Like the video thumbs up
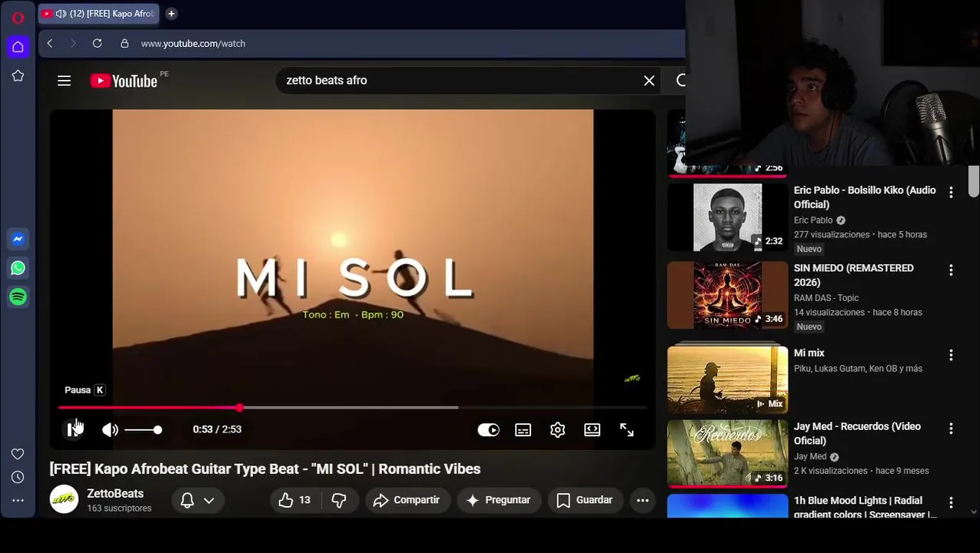Screen dimensions: 980x553 pyautogui.click(x=294, y=500)
